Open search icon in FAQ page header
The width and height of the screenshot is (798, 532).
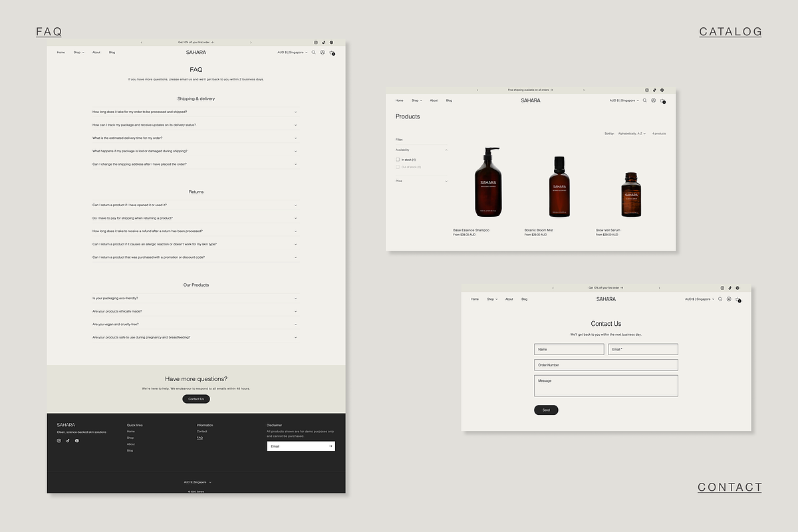(314, 53)
